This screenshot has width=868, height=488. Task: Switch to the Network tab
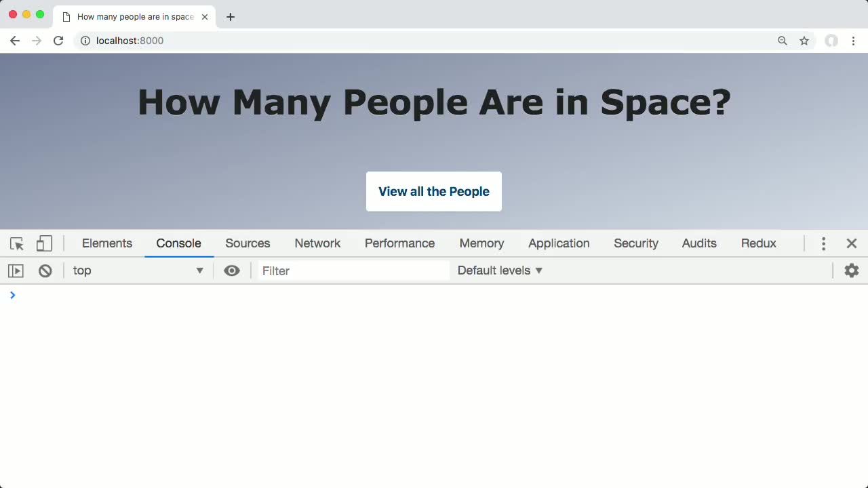pyautogui.click(x=317, y=243)
